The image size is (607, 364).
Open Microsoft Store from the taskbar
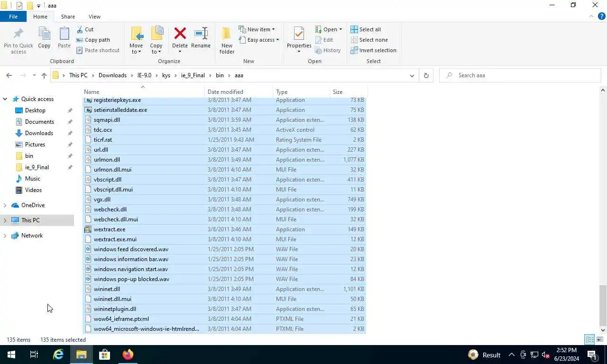(104, 355)
